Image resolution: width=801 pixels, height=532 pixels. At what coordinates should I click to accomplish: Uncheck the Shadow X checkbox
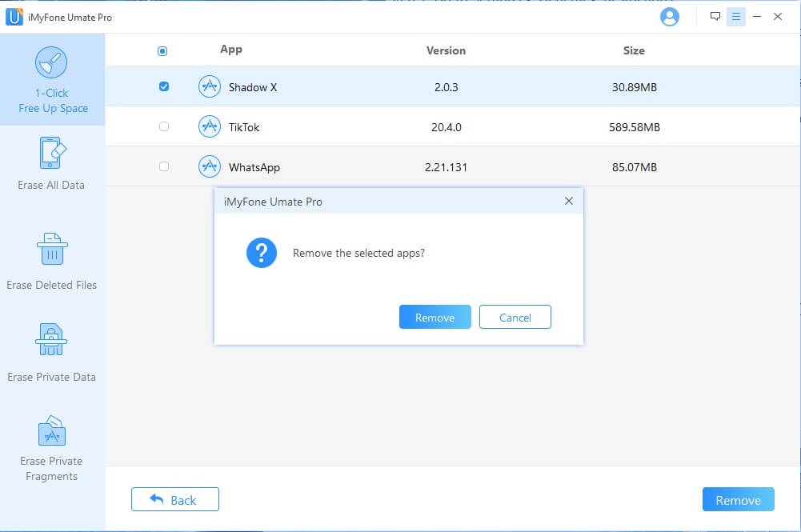pyautogui.click(x=164, y=86)
